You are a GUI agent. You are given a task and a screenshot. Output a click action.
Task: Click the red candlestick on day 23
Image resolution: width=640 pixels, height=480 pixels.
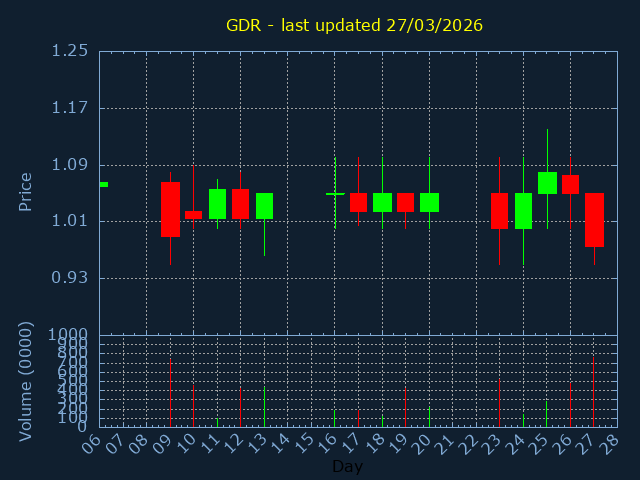pos(499,211)
